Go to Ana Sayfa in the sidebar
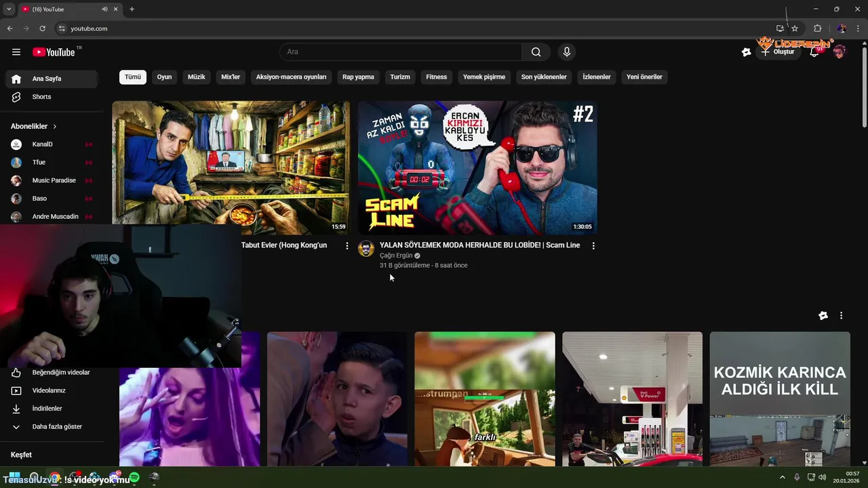Image resolution: width=868 pixels, height=488 pixels. click(52, 79)
